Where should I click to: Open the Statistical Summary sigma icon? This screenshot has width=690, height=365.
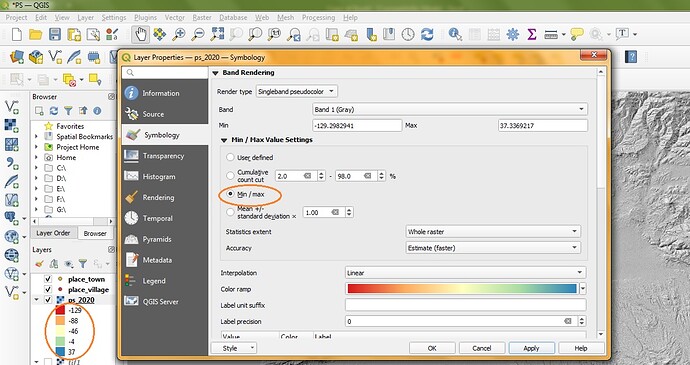point(532,34)
